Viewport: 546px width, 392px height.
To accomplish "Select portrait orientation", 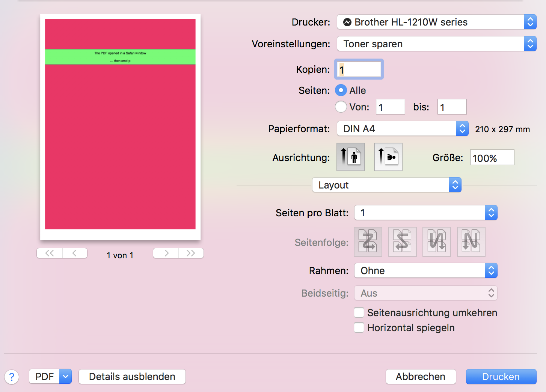I will coord(350,157).
